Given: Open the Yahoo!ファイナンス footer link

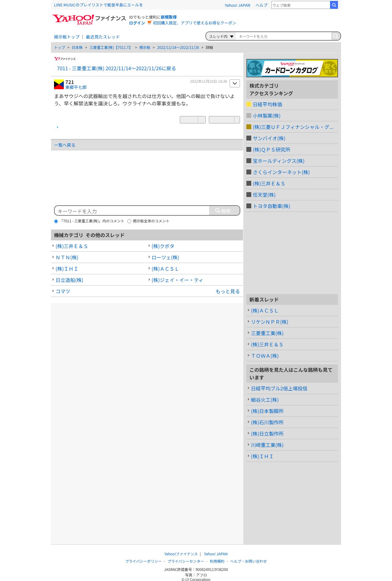Looking at the screenshot, I should pos(181,554).
